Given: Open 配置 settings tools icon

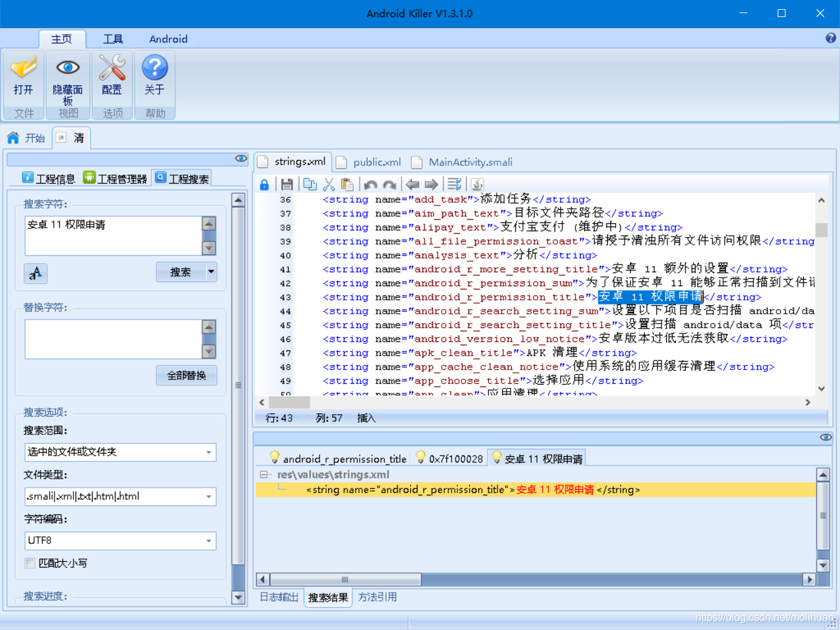Looking at the screenshot, I should coord(112,68).
